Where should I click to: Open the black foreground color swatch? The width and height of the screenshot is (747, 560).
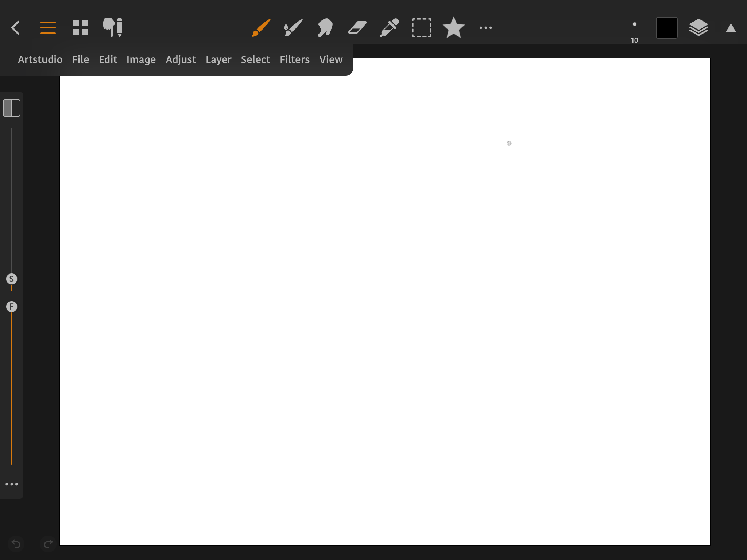tap(666, 28)
